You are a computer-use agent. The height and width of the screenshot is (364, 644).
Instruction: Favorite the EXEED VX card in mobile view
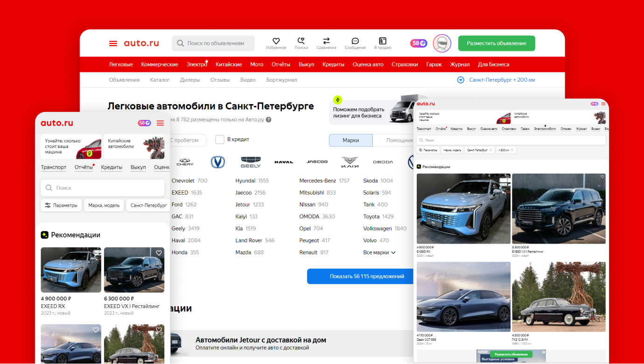(159, 253)
